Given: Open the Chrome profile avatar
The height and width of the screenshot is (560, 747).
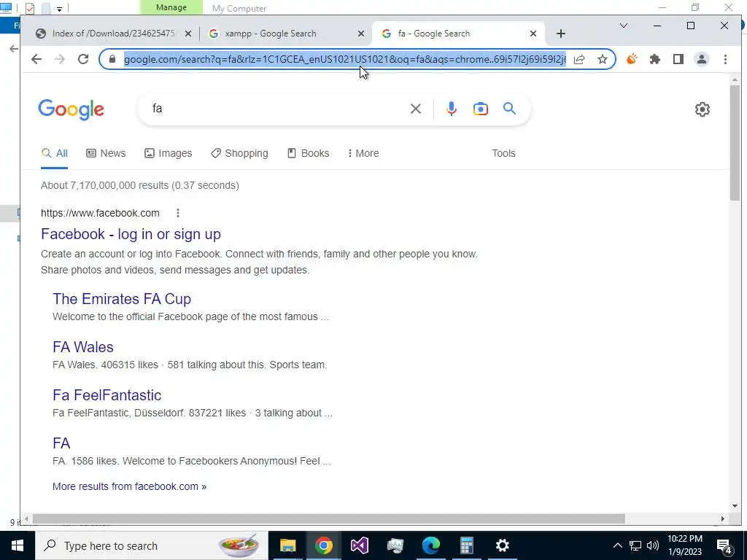Looking at the screenshot, I should click(x=702, y=59).
